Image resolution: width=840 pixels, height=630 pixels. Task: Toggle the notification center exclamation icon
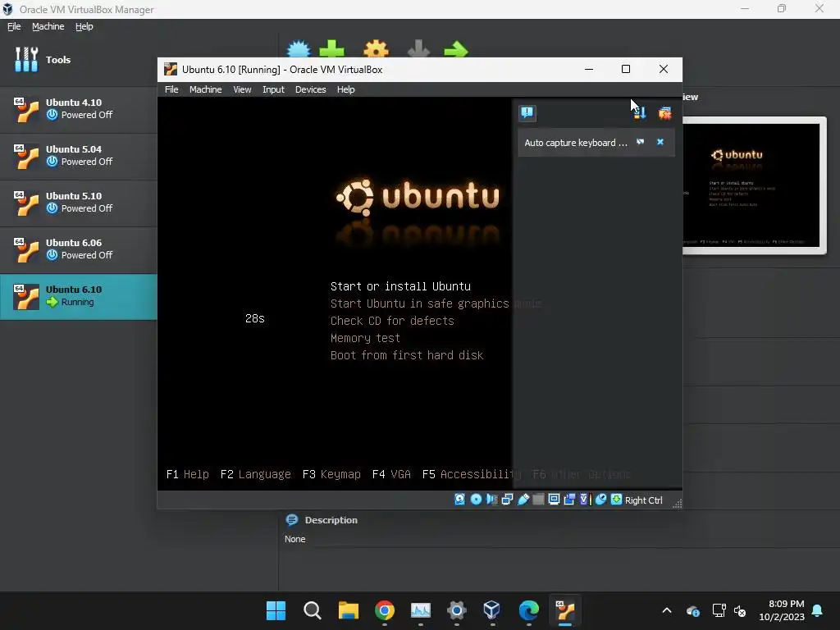527,112
